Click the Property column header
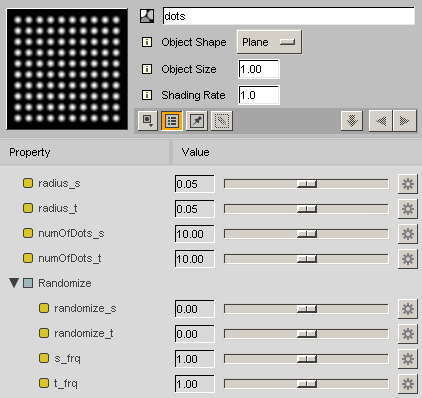The width and height of the screenshot is (422, 398). point(85,152)
